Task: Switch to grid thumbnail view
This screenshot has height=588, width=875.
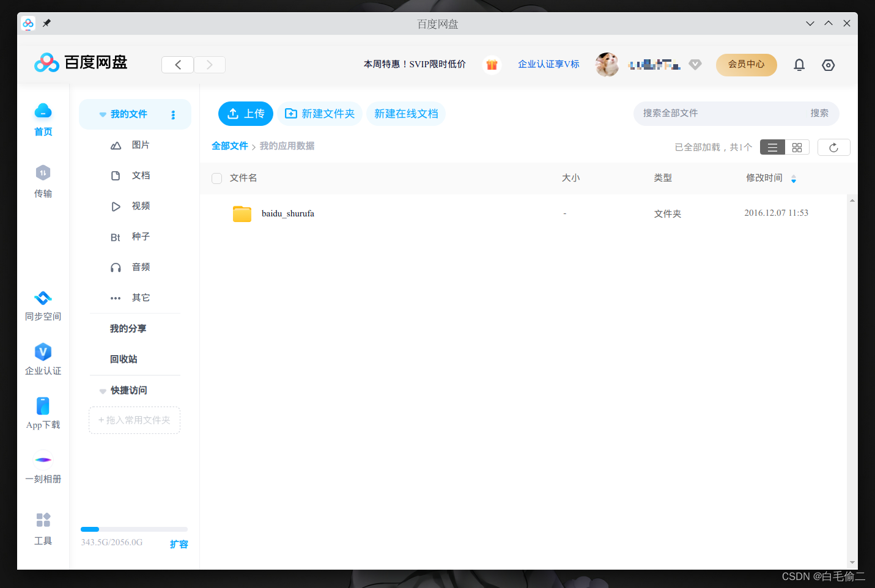Action: pyautogui.click(x=797, y=147)
